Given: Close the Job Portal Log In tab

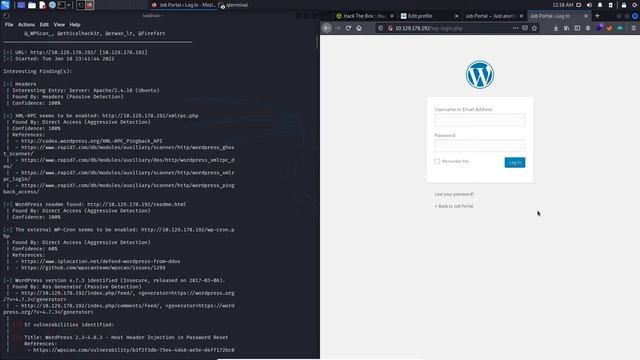Looking at the screenshot, I should [x=586, y=16].
